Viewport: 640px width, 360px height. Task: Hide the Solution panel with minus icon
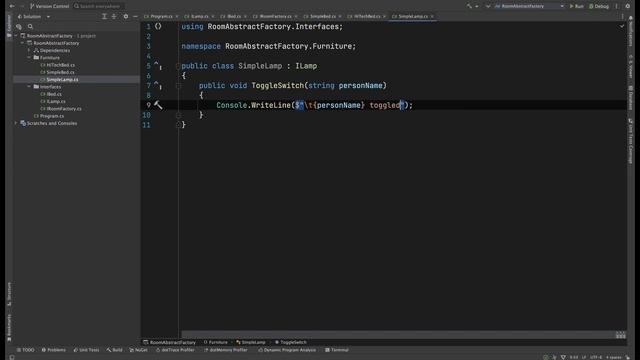[135, 16]
